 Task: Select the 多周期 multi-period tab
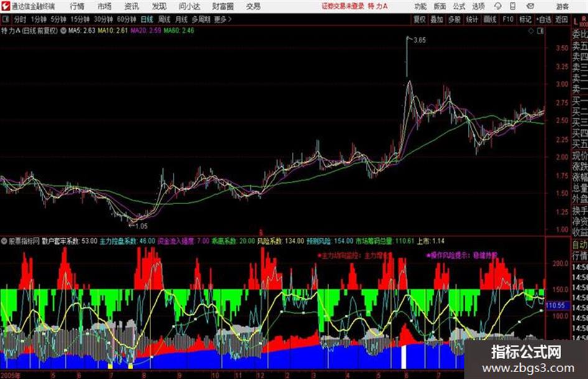click(x=201, y=19)
